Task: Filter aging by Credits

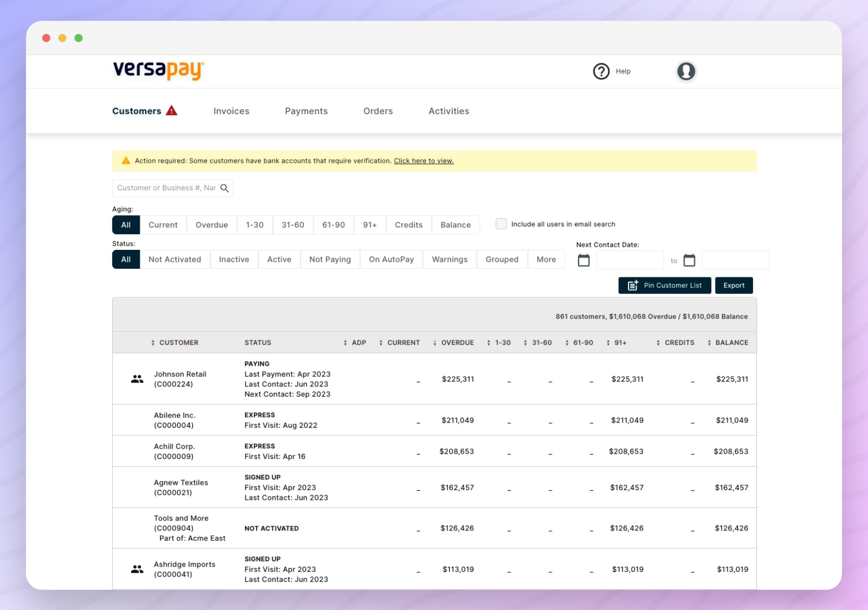Action: point(409,225)
